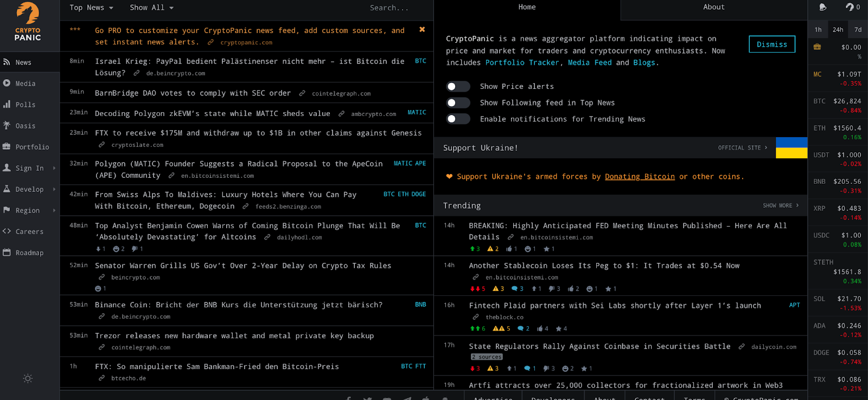The height and width of the screenshot is (400, 868).
Task: Toggle Show Price alerts switch
Action: pos(458,87)
